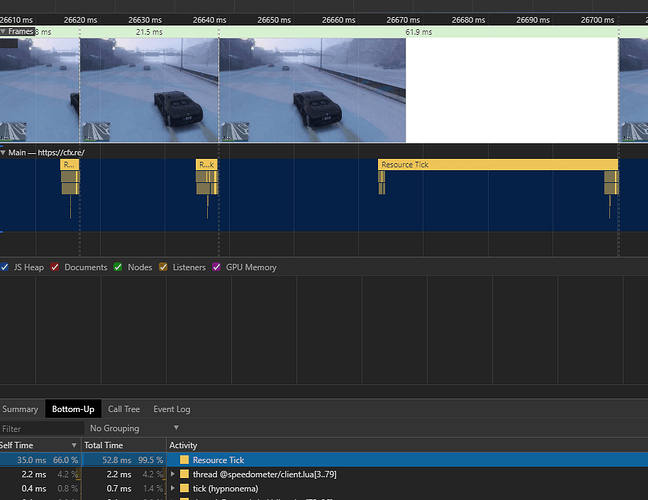Select the 'R...k' Resource Tick block
Viewport: 648px width, 500px height.
click(207, 164)
